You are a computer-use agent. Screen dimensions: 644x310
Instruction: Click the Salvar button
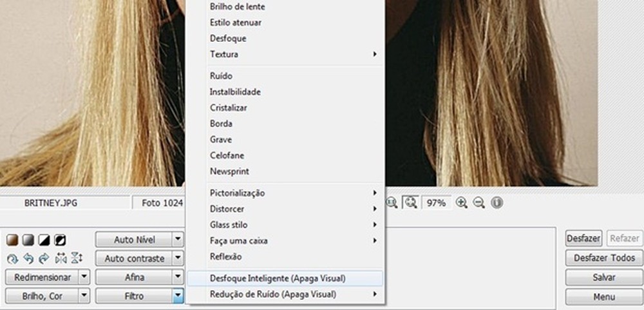tap(604, 278)
